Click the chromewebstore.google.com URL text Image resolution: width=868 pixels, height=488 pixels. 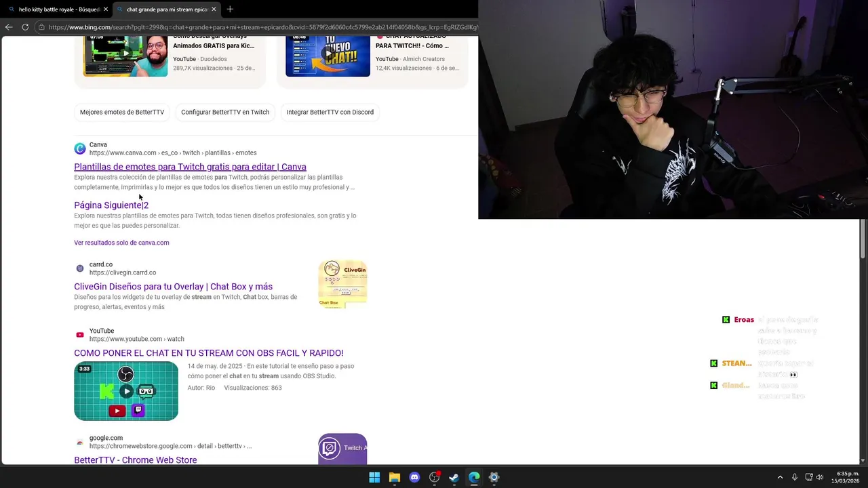(x=170, y=446)
